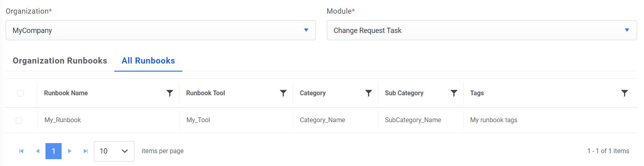Image resolution: width=644 pixels, height=166 pixels.
Task: Open the Runbook Tool column filter
Action: [x=283, y=93]
